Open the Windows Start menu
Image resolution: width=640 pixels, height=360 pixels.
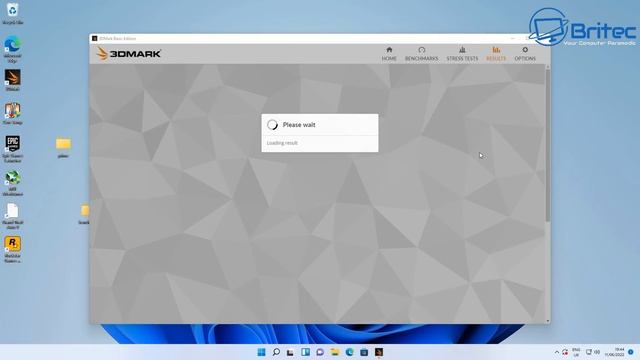tap(261, 352)
